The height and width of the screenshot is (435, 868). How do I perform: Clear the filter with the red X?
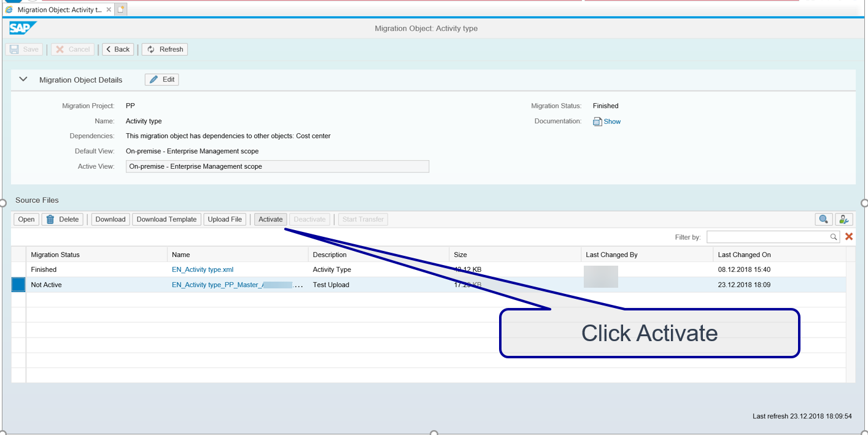849,237
